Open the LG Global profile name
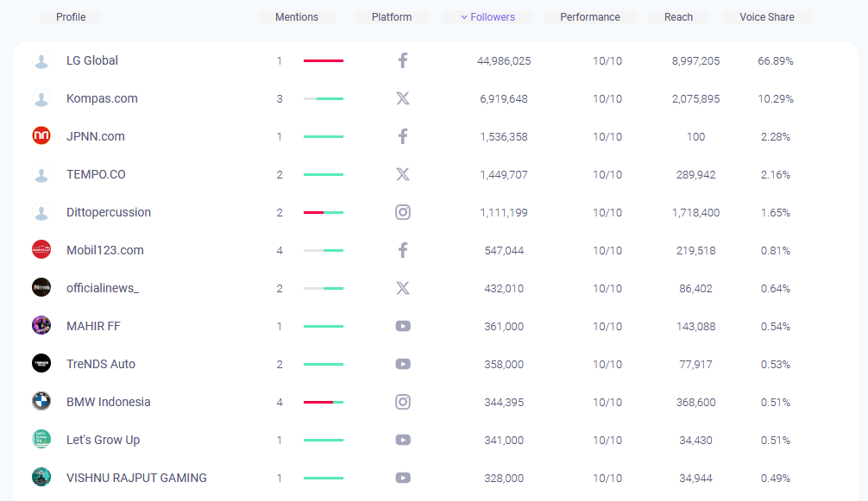 click(x=92, y=60)
